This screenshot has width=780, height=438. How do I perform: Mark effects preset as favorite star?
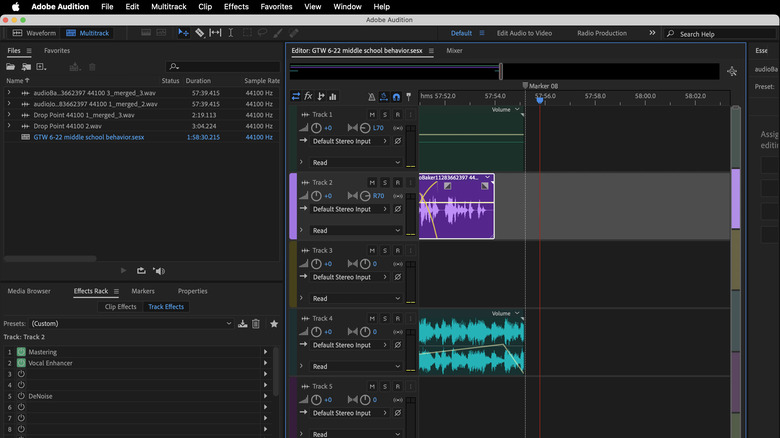click(273, 324)
